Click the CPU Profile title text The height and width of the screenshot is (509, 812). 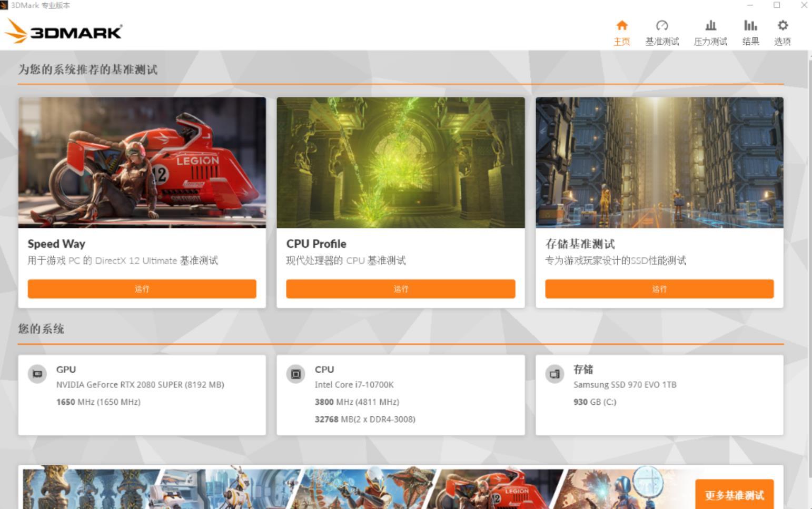(x=316, y=244)
